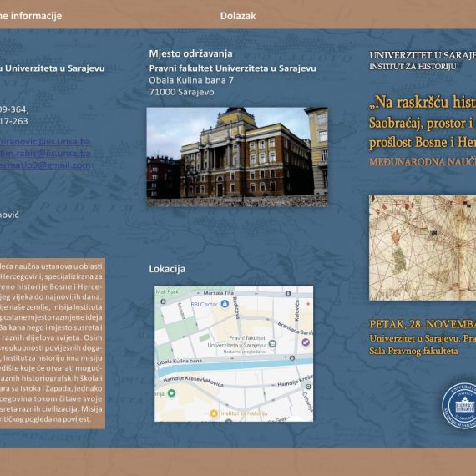The height and width of the screenshot is (476, 476).
Task: Click the 'Obala Kulina bana' map street label
Action: click(x=180, y=362)
